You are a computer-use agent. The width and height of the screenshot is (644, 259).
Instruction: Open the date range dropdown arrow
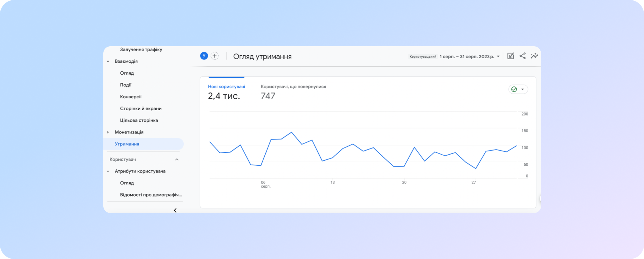[498, 57]
